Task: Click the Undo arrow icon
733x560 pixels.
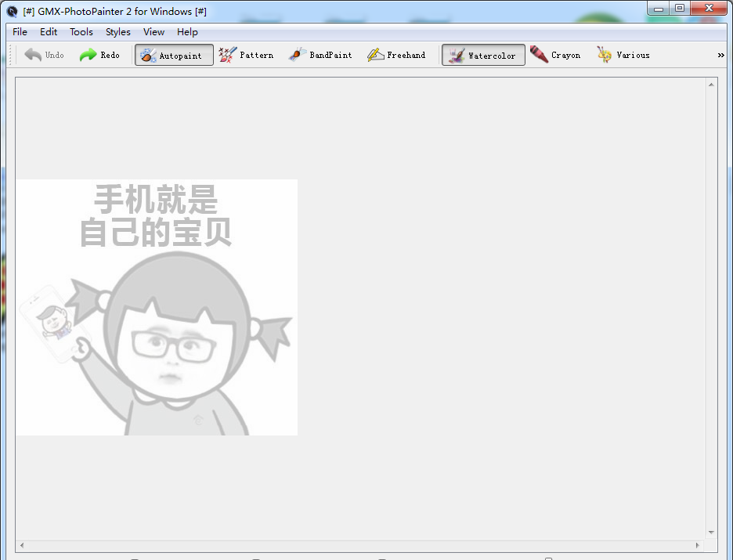Action: (33, 55)
